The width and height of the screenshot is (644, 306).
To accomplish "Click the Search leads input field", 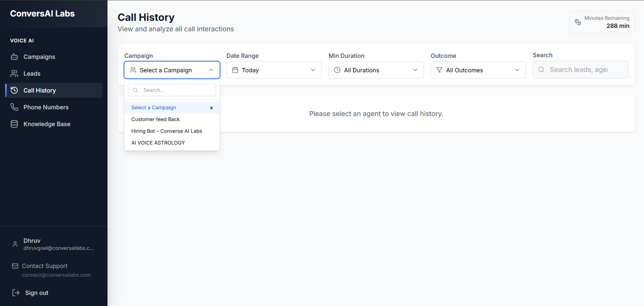I will (x=581, y=70).
